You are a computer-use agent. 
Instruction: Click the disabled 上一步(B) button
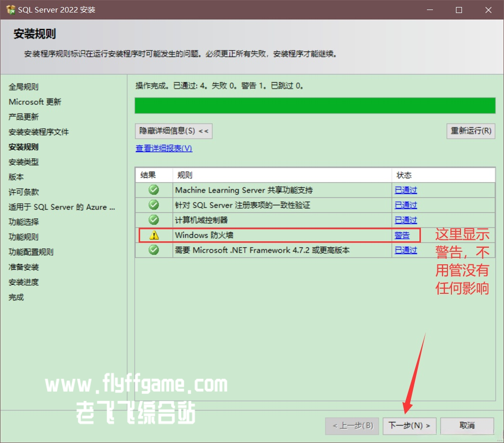pos(352,425)
